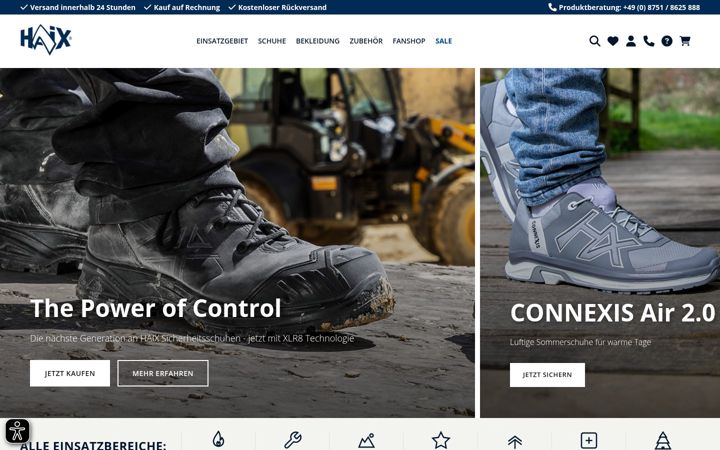Select the flame category icon
Viewport: 720px width, 450px height.
[219, 439]
